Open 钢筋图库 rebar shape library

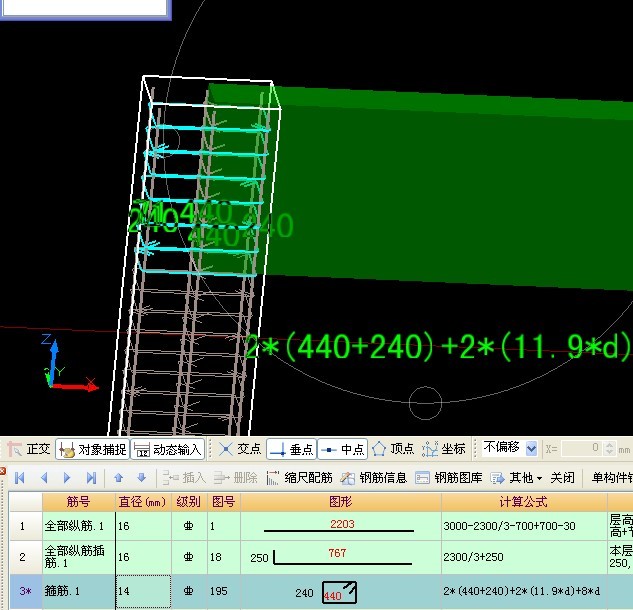(449, 478)
